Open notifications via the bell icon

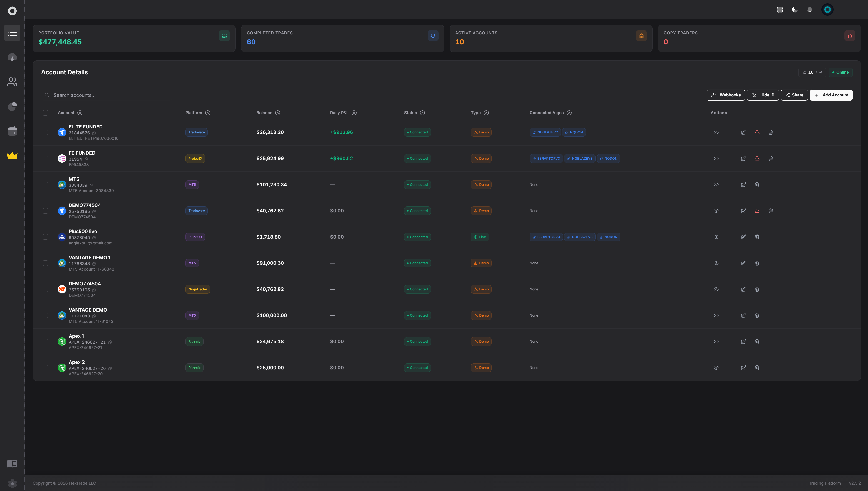(810, 9)
